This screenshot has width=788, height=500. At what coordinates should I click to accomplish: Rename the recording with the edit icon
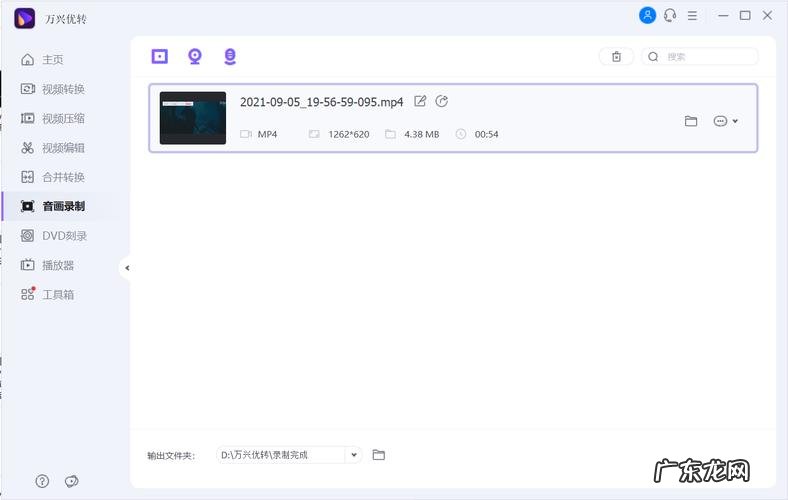[x=420, y=101]
